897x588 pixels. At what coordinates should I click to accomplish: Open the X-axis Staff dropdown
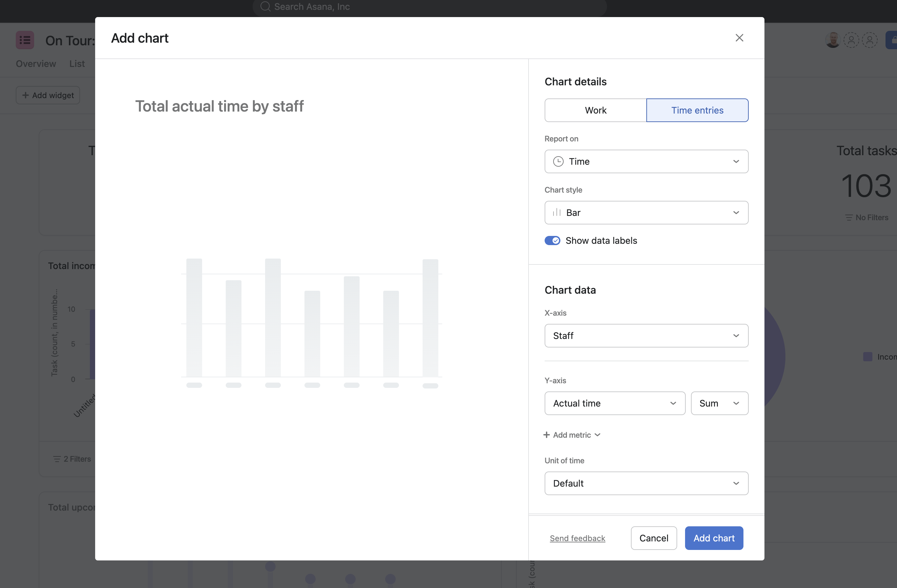pyautogui.click(x=646, y=335)
